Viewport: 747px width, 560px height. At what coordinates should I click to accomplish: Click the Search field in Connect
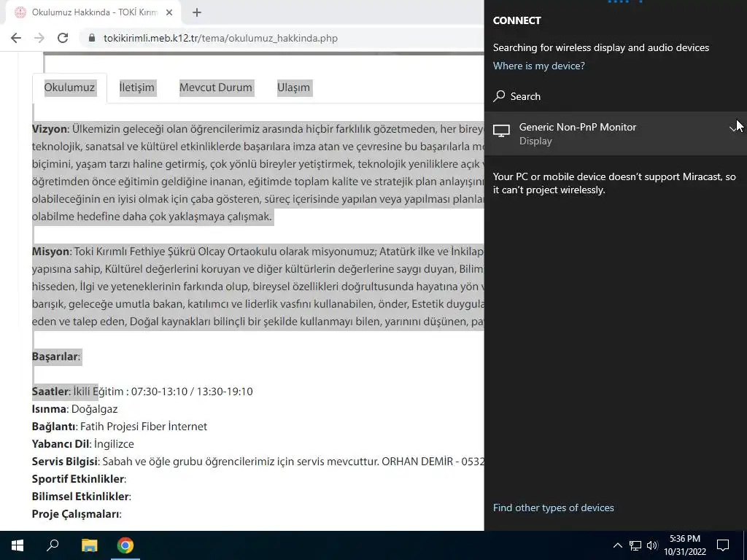[x=615, y=96]
